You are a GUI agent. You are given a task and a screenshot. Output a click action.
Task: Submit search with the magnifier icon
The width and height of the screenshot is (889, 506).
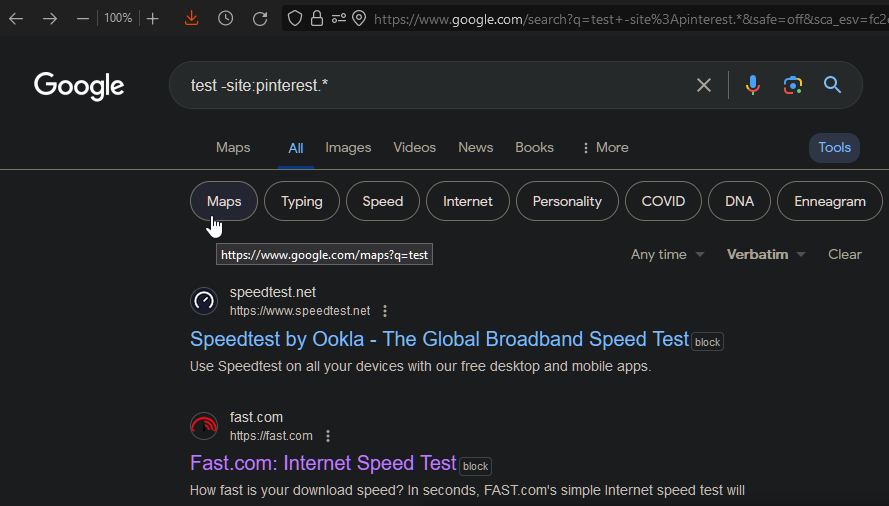[832, 85]
